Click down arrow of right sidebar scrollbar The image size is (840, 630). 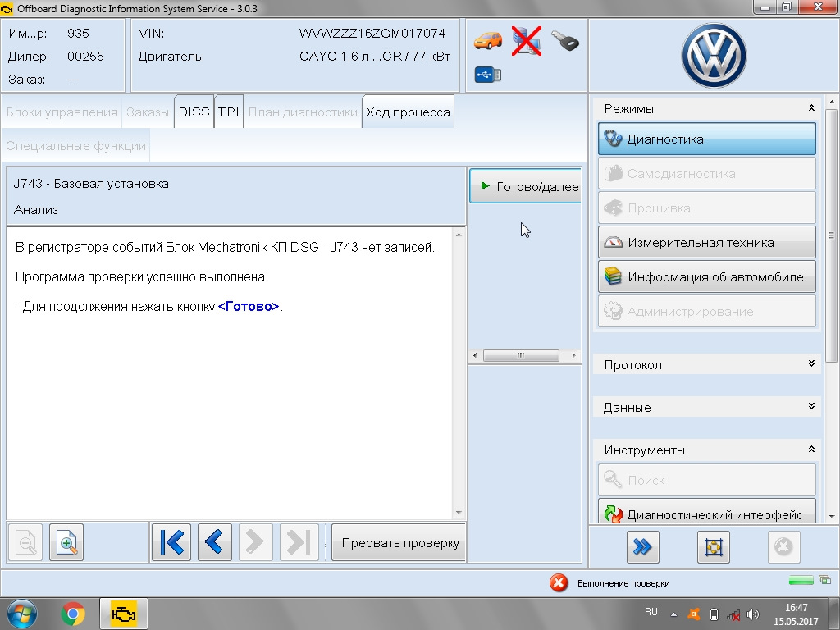[831, 517]
